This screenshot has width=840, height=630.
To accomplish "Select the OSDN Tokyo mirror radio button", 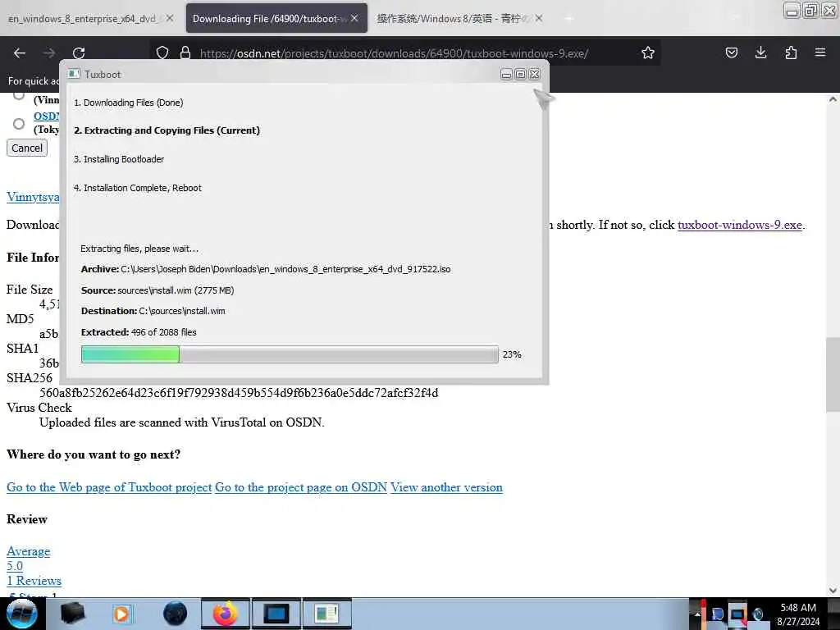I will tap(19, 124).
